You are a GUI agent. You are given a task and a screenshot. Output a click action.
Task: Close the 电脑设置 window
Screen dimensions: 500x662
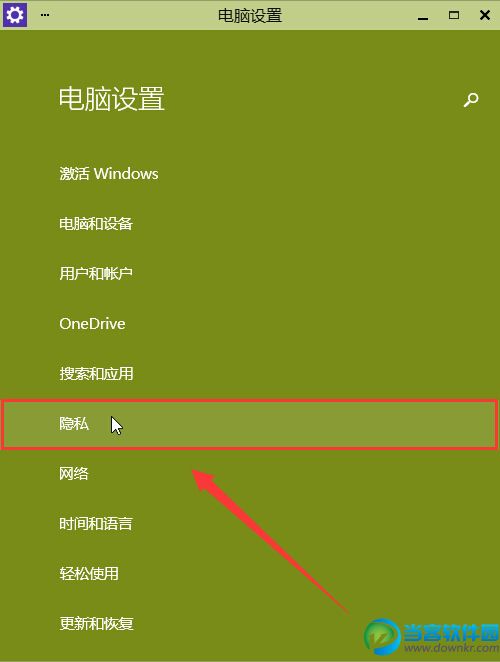485,15
